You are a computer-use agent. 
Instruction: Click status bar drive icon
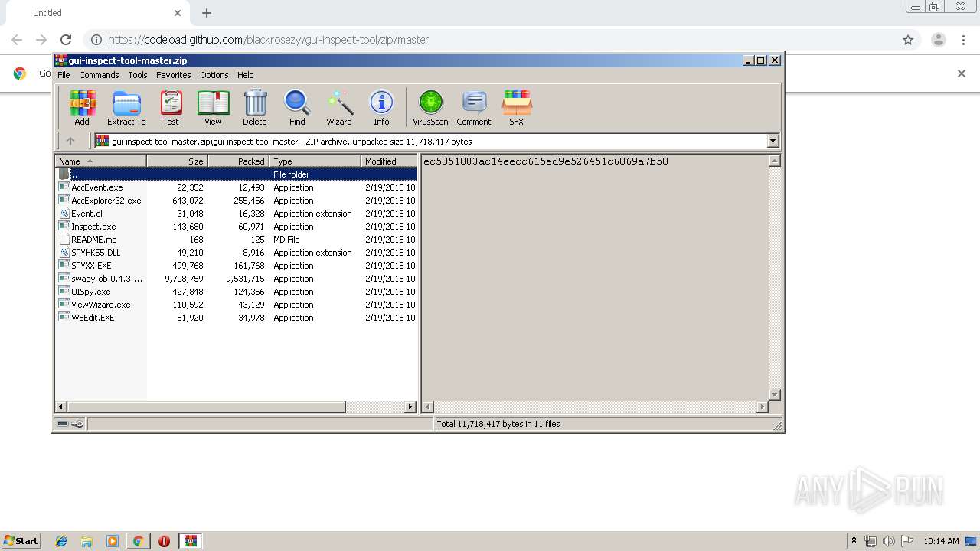(x=63, y=424)
